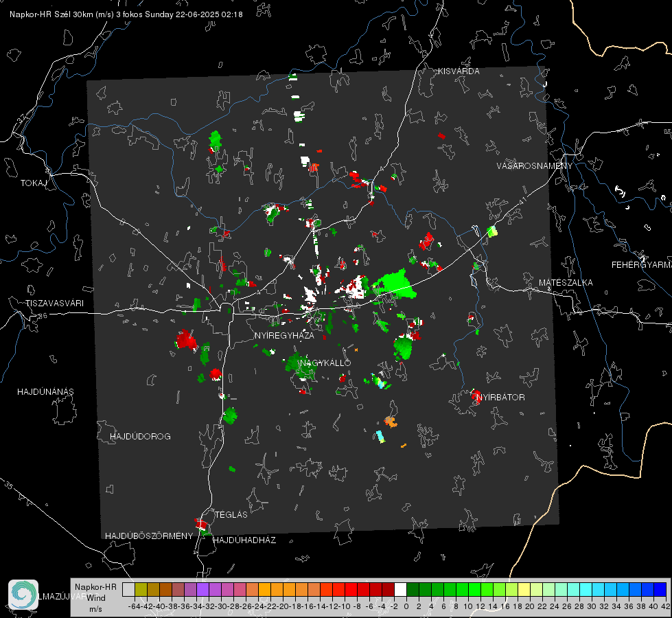The image size is (672, 618).
Task: Click the HAJDÚHADHÁZ city label
Action: (x=244, y=540)
